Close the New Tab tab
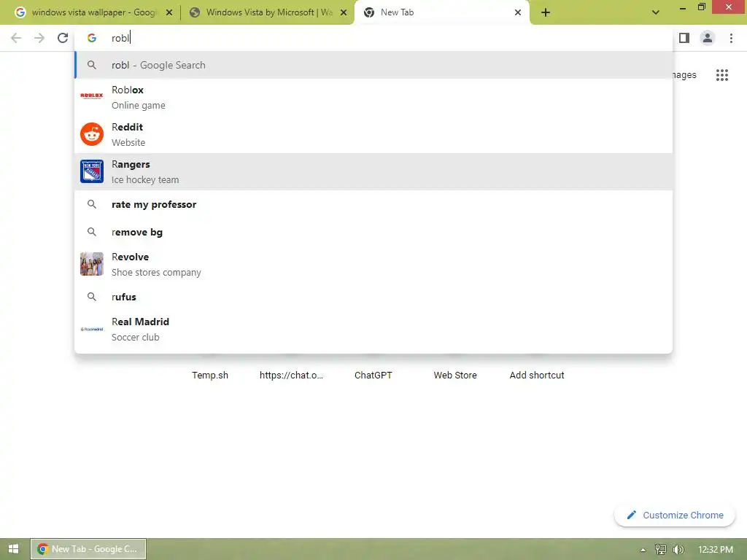This screenshot has width=747, height=560. tap(518, 13)
